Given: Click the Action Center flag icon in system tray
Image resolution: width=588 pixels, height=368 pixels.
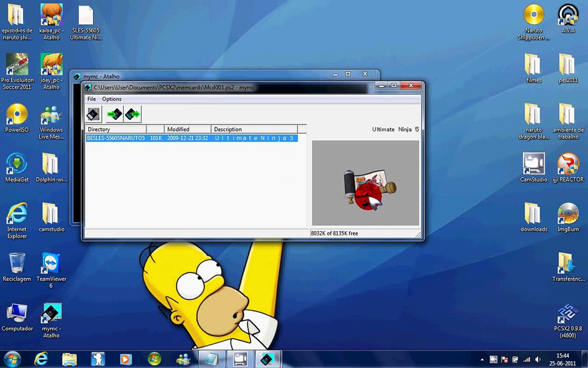Looking at the screenshot, I should coord(505,359).
